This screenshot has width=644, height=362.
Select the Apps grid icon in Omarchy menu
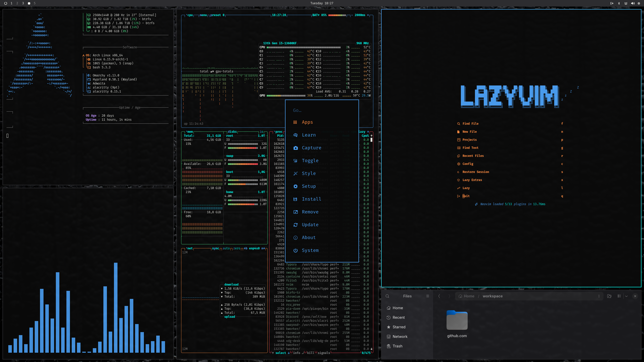click(x=296, y=122)
